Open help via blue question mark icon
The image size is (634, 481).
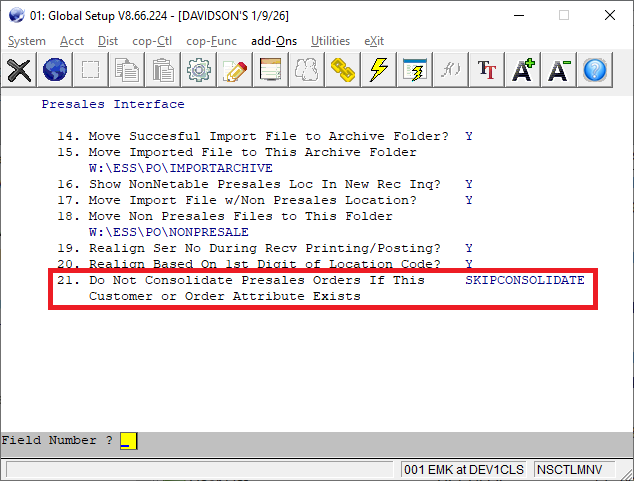(595, 70)
